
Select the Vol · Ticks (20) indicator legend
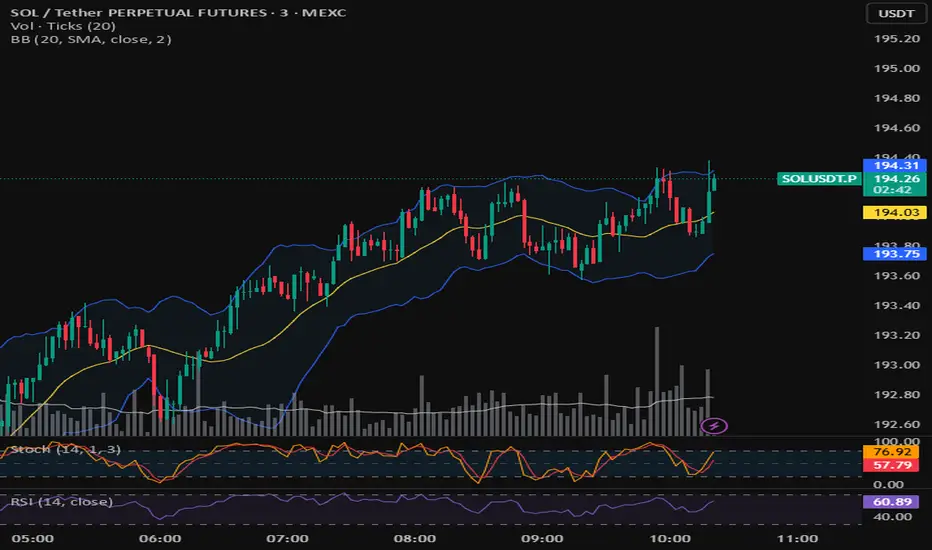(x=63, y=26)
